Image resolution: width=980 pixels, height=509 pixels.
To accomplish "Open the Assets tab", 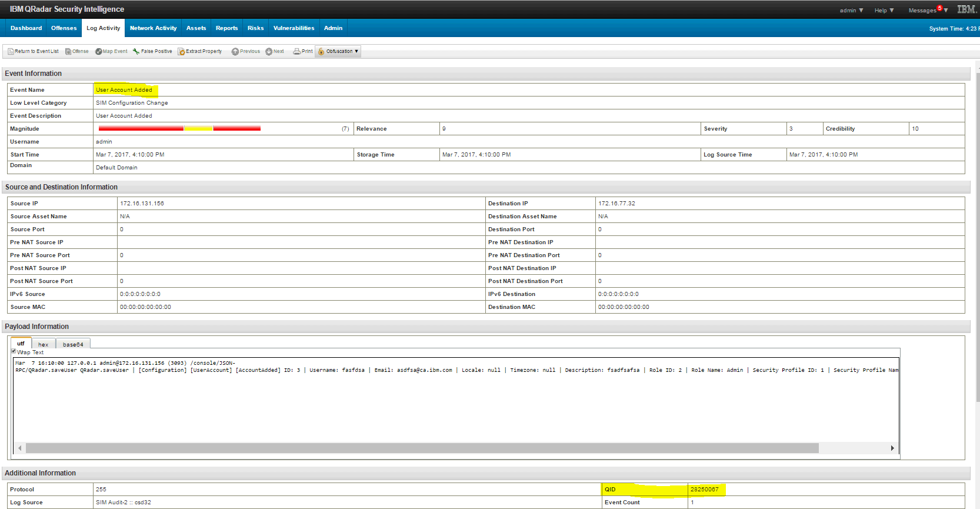I will pyautogui.click(x=196, y=28).
